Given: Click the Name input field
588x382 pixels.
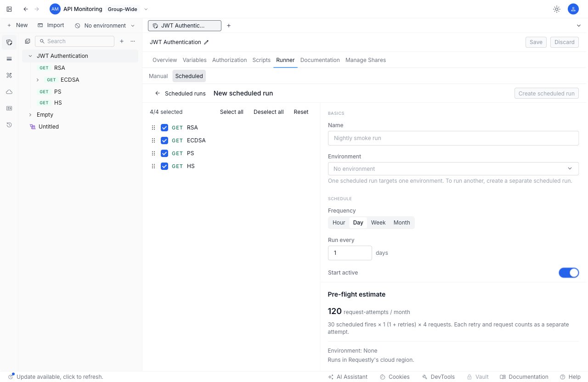Looking at the screenshot, I should [x=453, y=138].
